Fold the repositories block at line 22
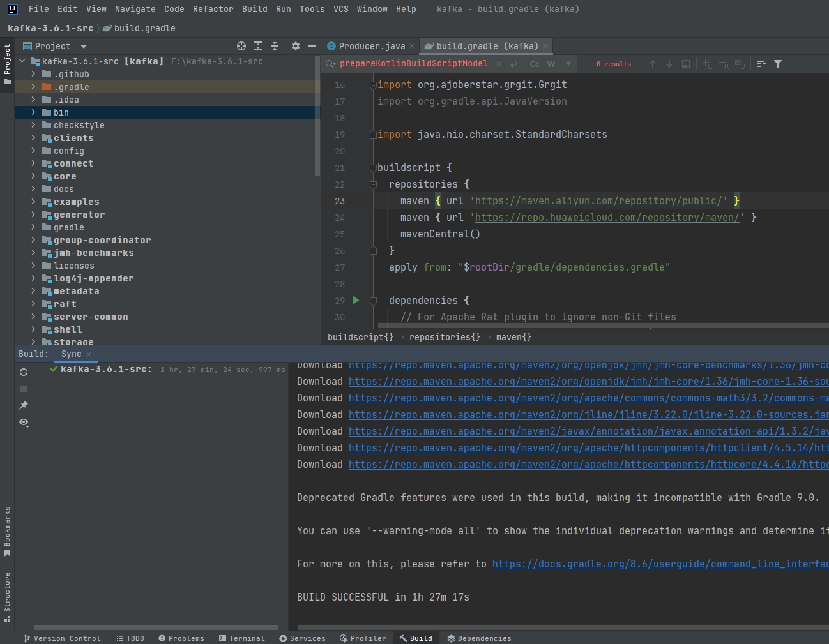829x644 pixels. (373, 184)
